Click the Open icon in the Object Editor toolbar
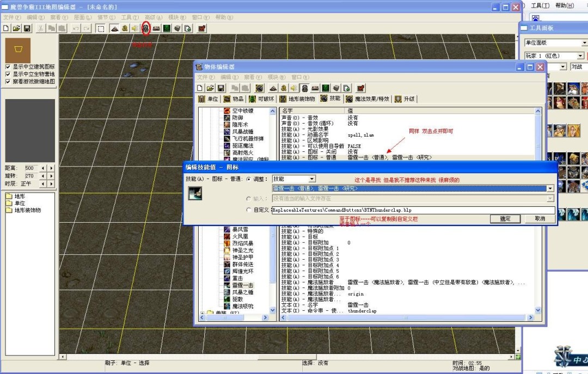This screenshot has width=588, height=374. pos(209,88)
